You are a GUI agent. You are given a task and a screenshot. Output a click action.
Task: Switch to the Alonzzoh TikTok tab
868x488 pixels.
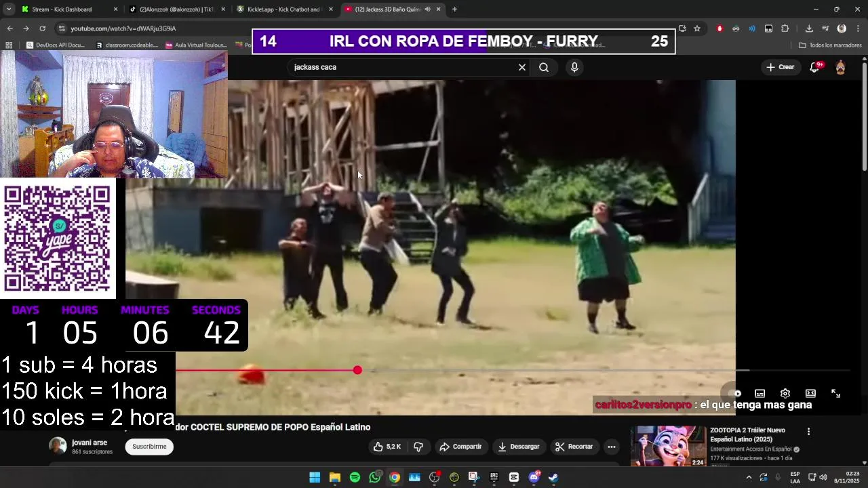178,9
